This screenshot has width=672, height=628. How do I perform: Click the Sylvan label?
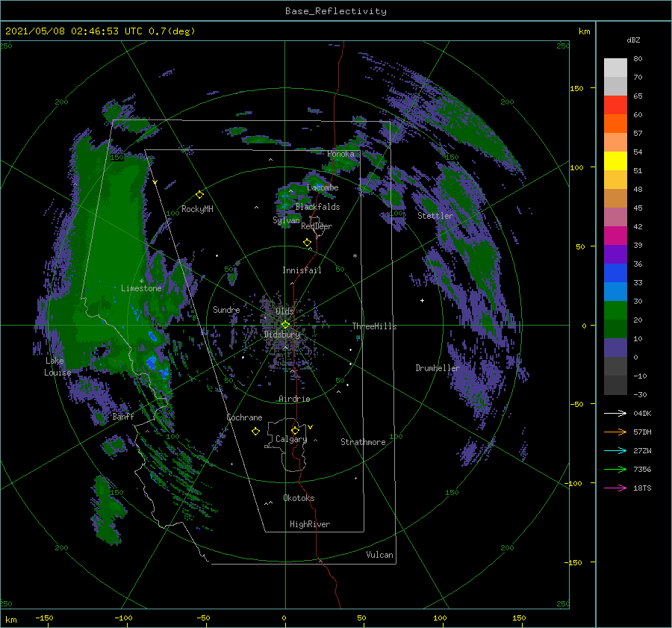click(286, 220)
